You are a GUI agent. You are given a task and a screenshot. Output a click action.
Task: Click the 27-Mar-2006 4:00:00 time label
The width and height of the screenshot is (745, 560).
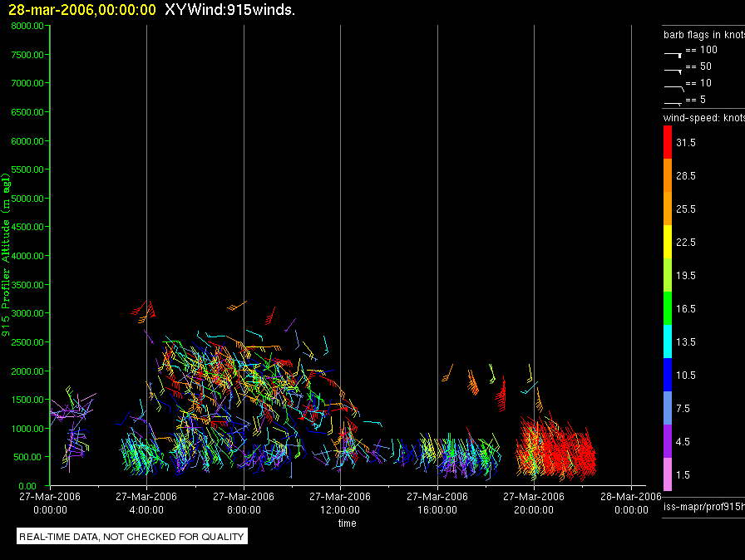point(146,503)
